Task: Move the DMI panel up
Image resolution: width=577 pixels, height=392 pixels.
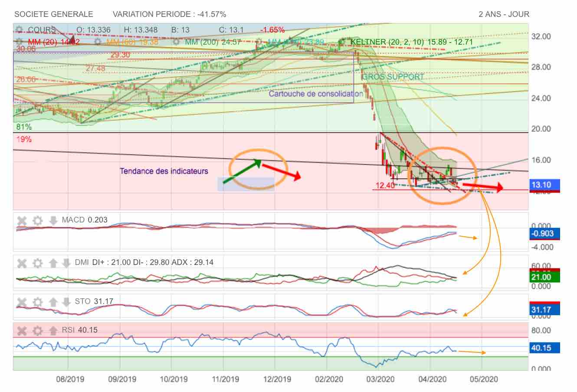Action: [53, 263]
